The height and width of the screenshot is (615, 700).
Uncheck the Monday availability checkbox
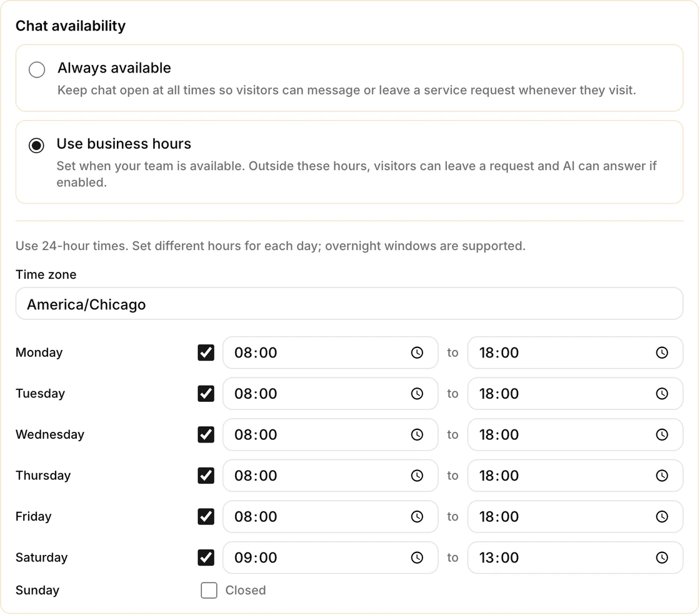pos(206,352)
